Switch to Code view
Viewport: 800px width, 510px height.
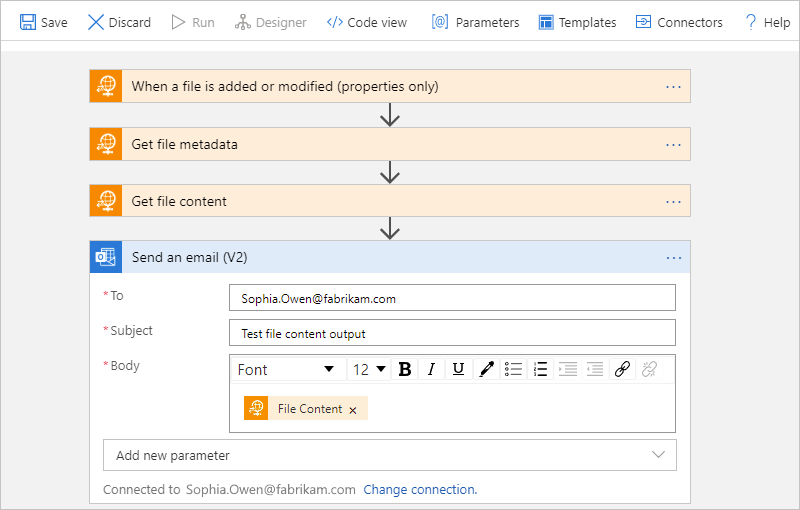(366, 22)
